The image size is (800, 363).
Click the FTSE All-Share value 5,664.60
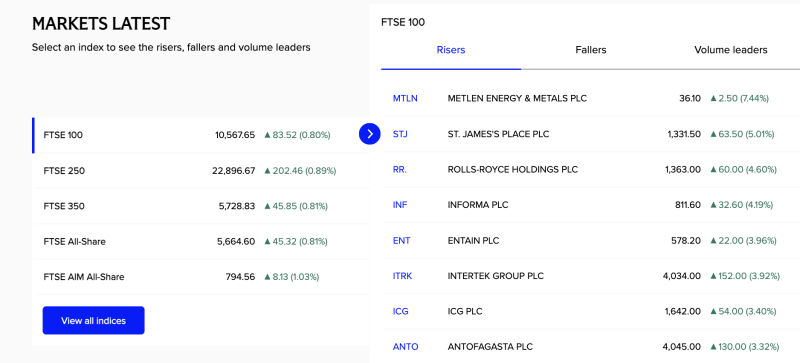point(236,241)
